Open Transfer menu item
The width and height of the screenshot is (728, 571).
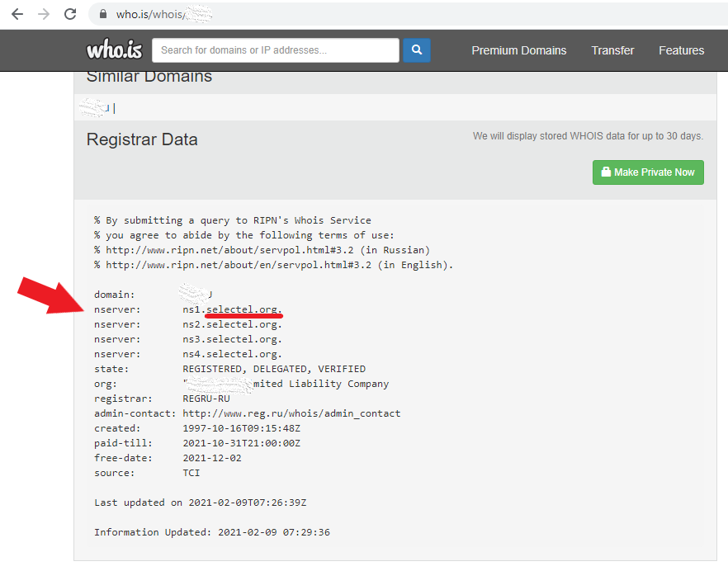coord(612,50)
